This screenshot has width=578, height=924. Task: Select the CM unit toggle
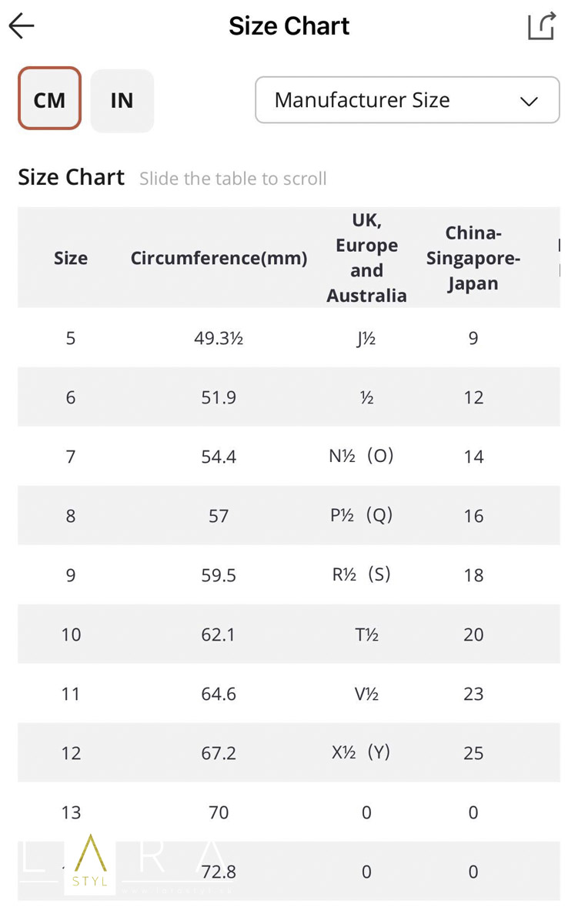49,100
